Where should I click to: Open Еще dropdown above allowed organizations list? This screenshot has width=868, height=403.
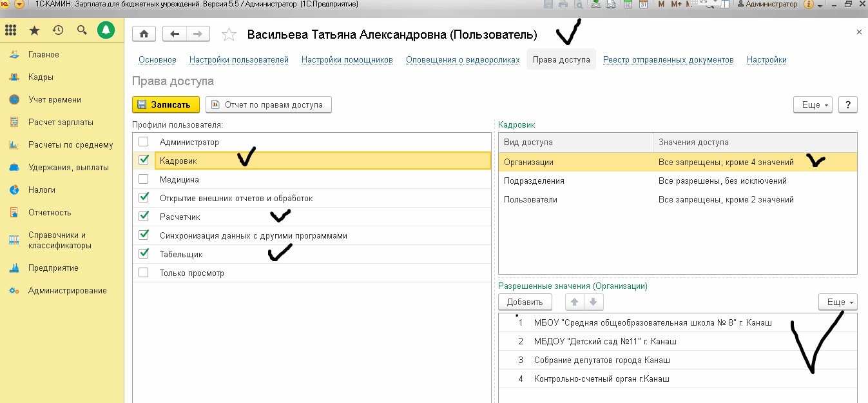(x=837, y=302)
